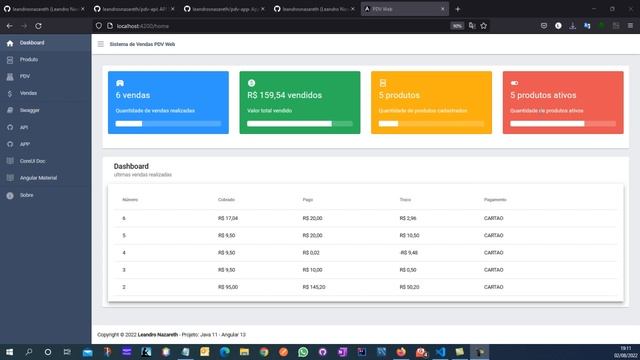
Task: Go back in browser history
Action: 9,26
